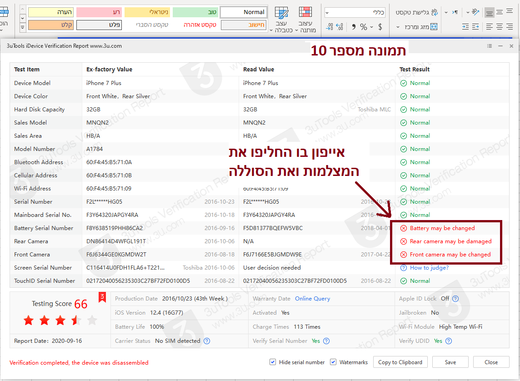Click the decrease decimal icon
The width and height of the screenshot is (520, 381).
[329, 27]
